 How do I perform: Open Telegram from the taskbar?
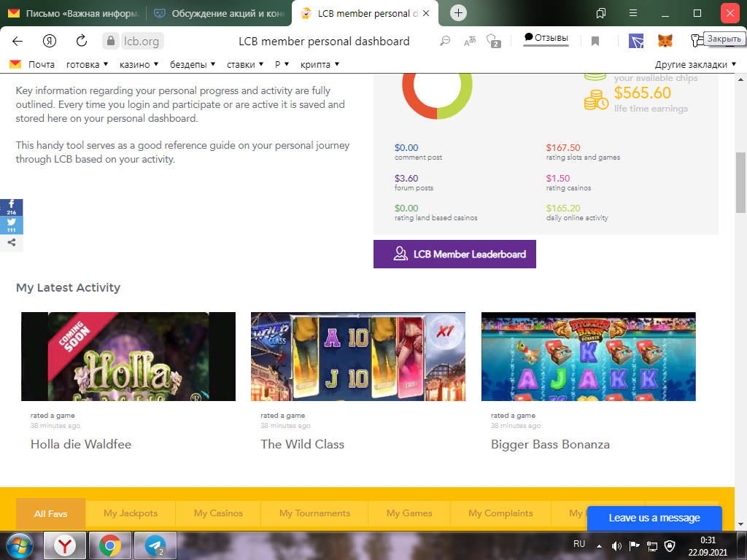tap(155, 545)
